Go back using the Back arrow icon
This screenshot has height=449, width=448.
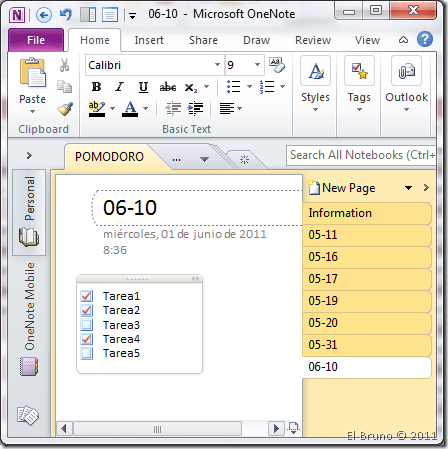44,15
